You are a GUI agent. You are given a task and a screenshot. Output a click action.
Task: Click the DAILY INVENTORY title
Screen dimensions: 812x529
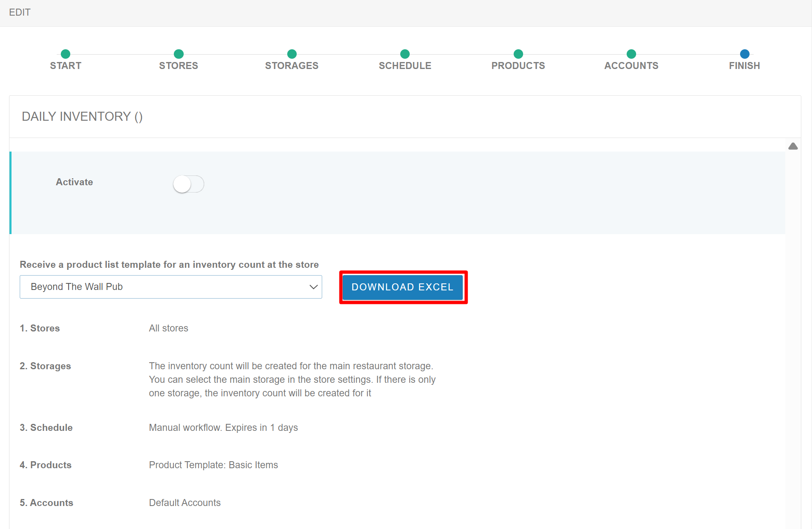(82, 117)
